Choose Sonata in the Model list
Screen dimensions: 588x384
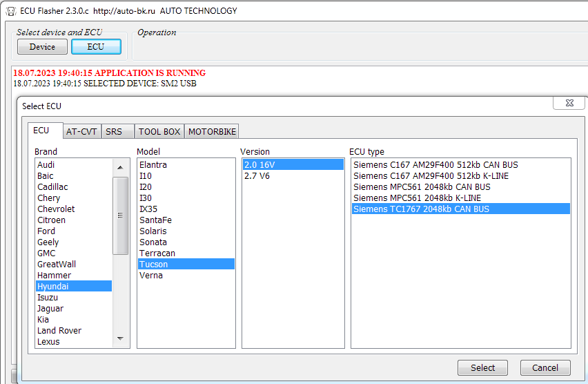pyautogui.click(x=153, y=242)
